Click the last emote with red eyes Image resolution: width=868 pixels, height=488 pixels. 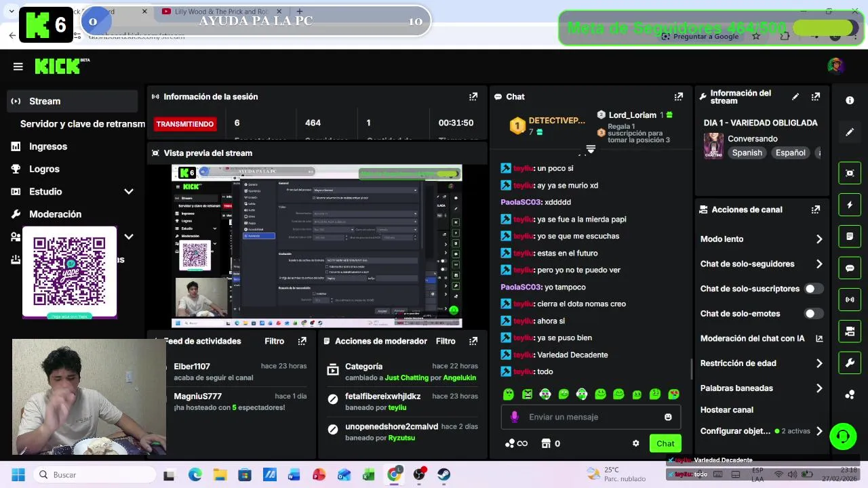pos(673,394)
